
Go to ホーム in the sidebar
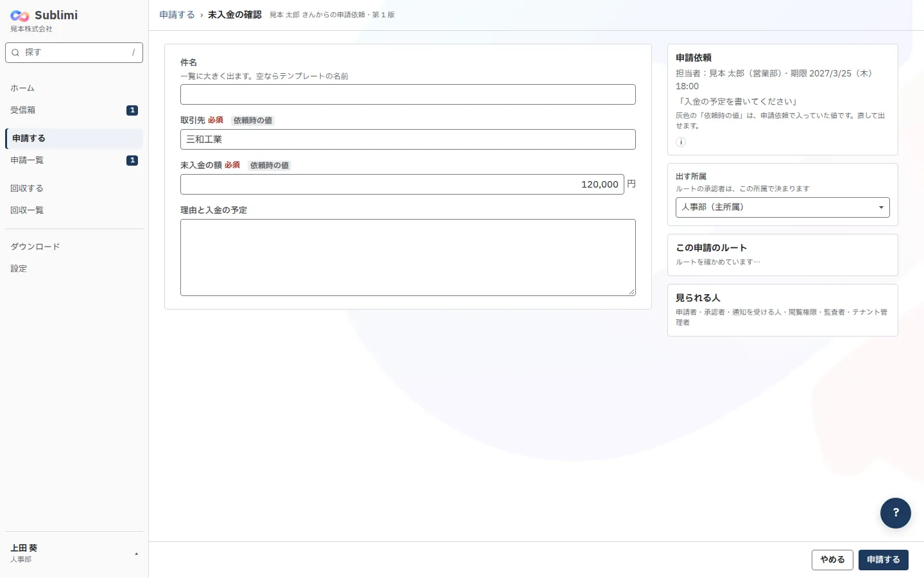(x=74, y=88)
